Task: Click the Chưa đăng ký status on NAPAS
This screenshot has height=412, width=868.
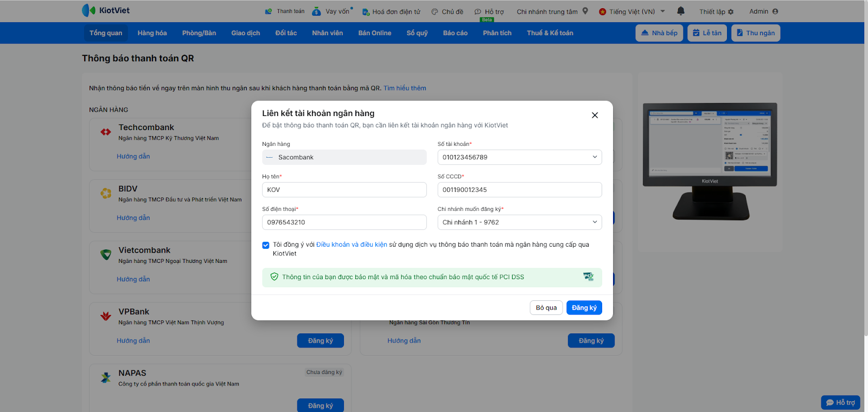Action: point(324,372)
